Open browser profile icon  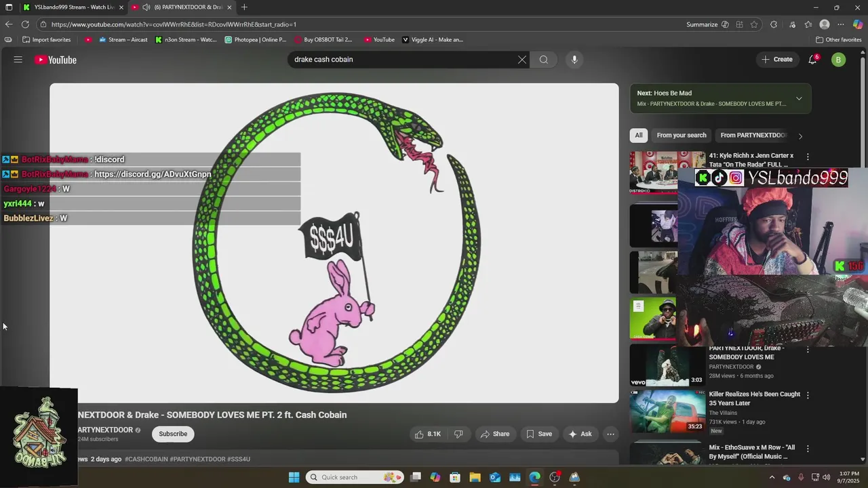click(825, 24)
